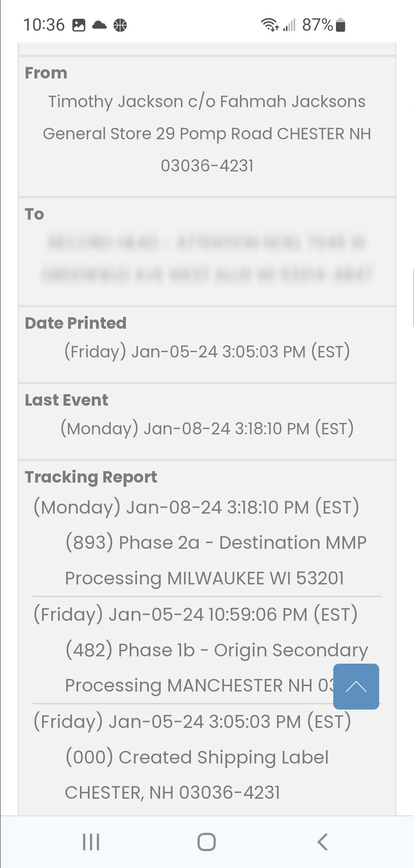Tap the blurred To recipient address
This screenshot has height=868, width=414.
207,258
